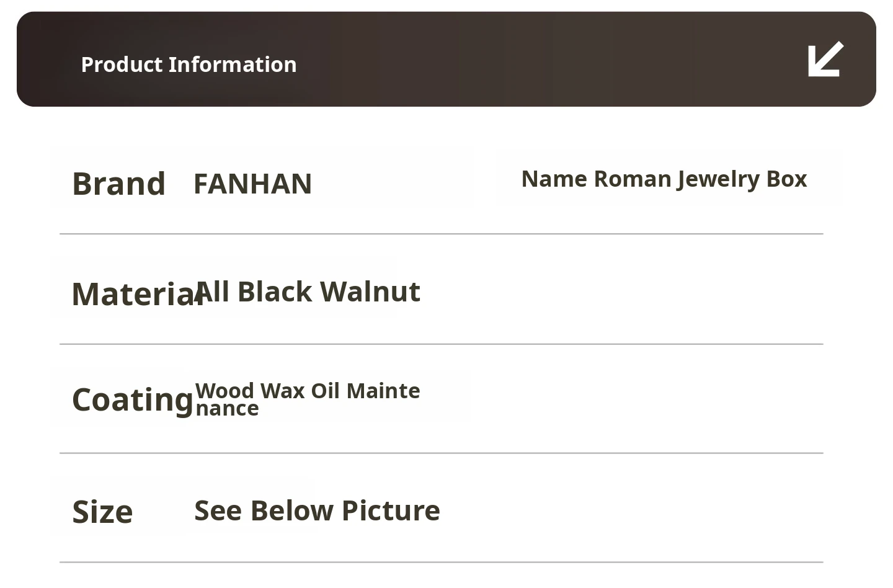Click the Coating row label

point(133,399)
